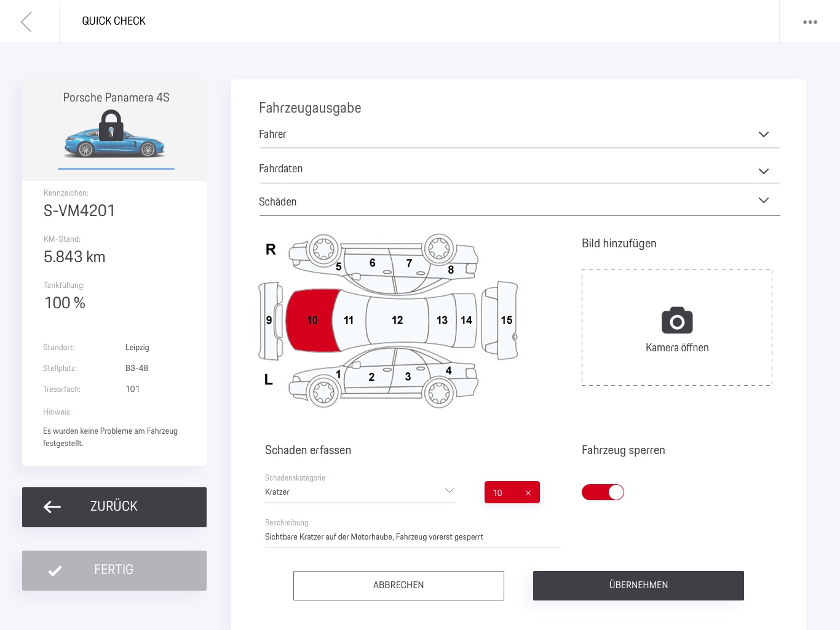Expand the Fahrer section

[763, 134]
